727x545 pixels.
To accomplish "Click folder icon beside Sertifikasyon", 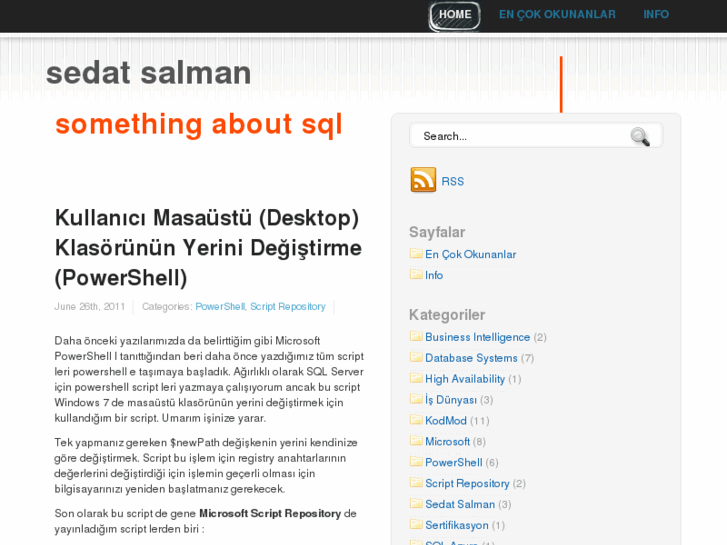I will coord(416,524).
